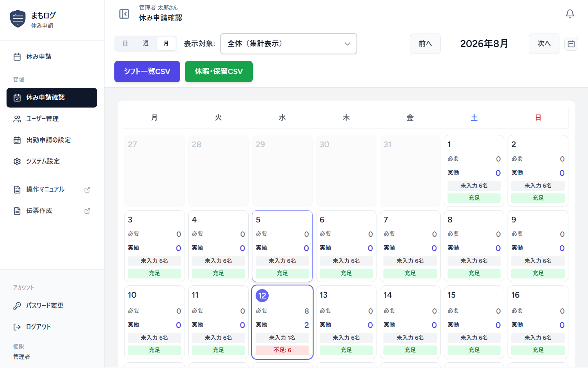Open 休み申請確認 in the sidebar
Screen dimensions: 588x368
tap(52, 98)
